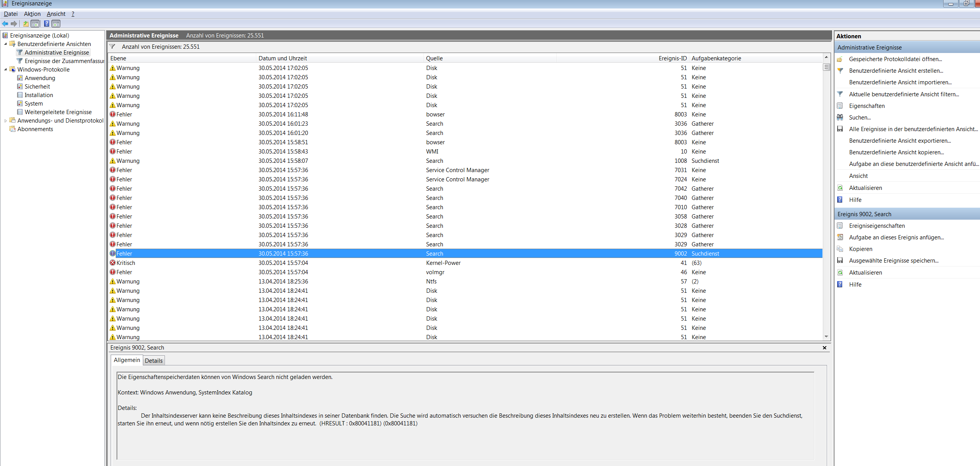Click Ereigniseigenschaften in actions pane
Screen dimensions: 980x466
pyautogui.click(x=877, y=226)
